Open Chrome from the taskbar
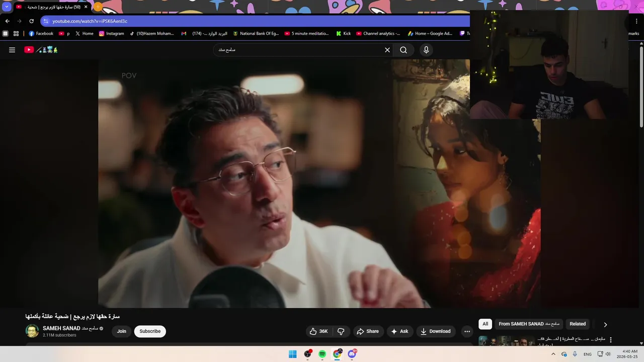 (337, 354)
